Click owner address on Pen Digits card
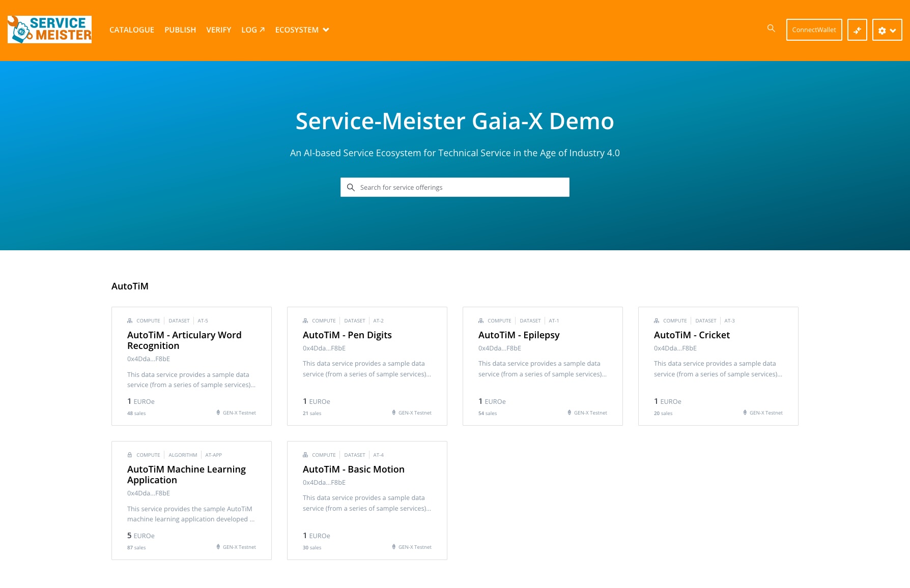The width and height of the screenshot is (910, 588). 324,348
